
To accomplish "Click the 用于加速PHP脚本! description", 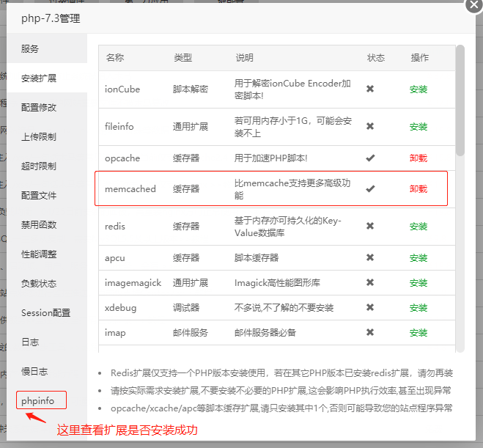I will (270, 158).
